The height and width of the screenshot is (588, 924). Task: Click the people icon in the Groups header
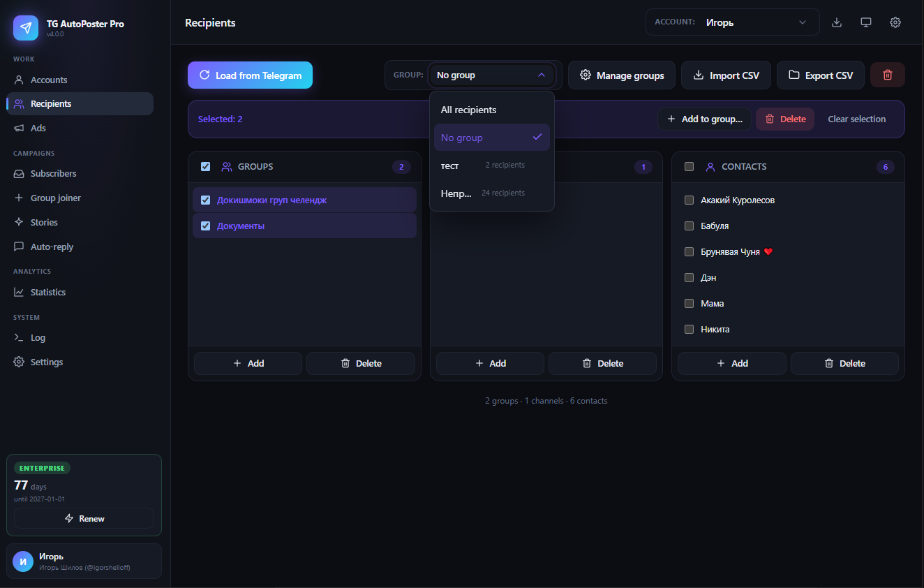(227, 167)
